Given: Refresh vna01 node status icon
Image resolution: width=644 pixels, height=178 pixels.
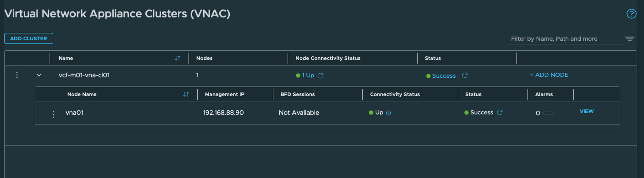Looking at the screenshot, I should pos(500,112).
